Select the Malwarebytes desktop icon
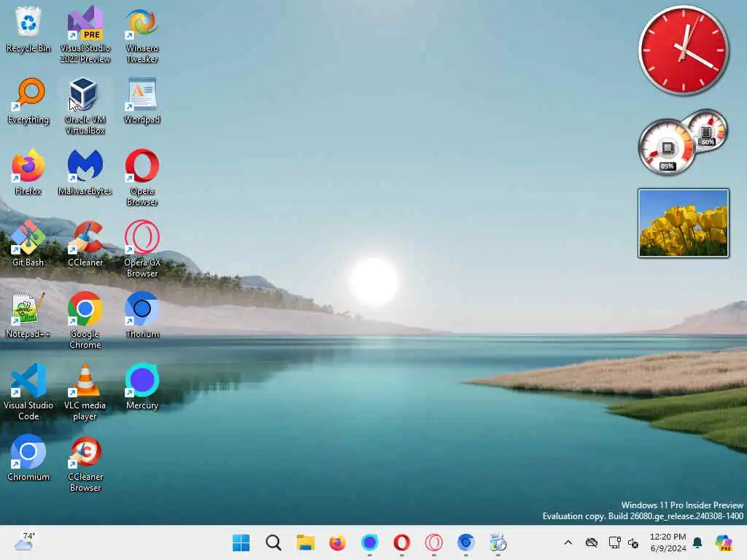This screenshot has height=560, width=747. coord(85,172)
